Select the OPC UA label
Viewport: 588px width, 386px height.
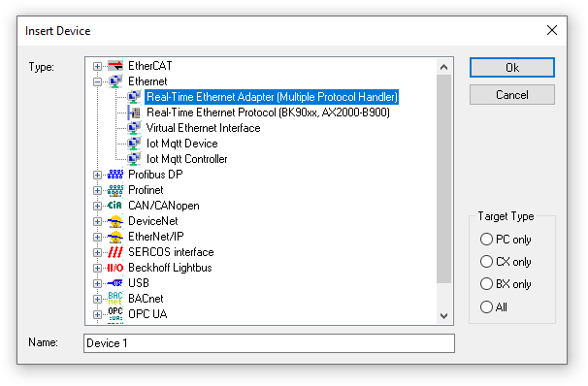(x=147, y=314)
